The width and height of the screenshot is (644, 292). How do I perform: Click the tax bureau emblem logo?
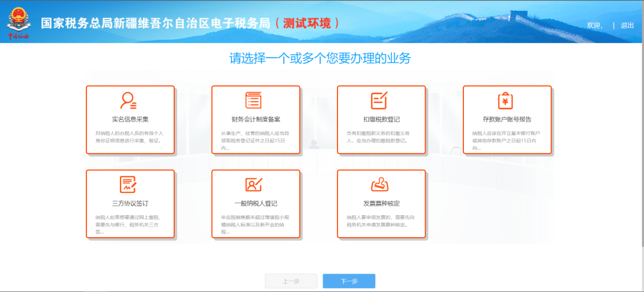18,23
